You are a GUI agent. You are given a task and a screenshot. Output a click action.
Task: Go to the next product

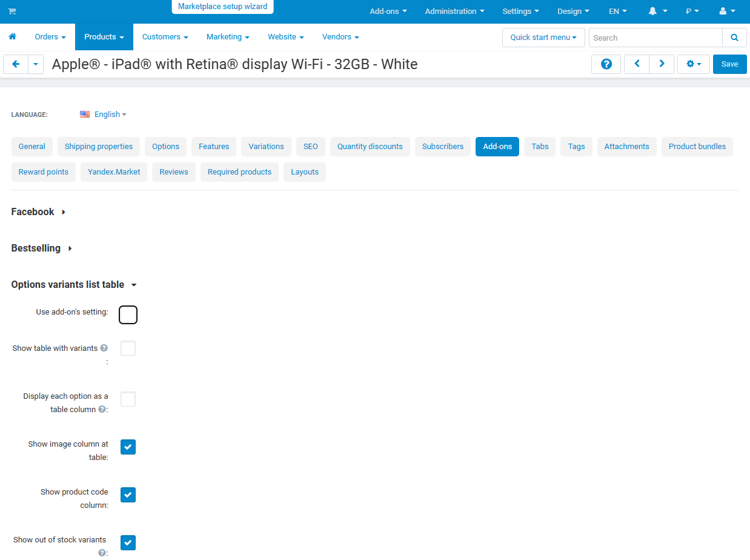click(662, 64)
